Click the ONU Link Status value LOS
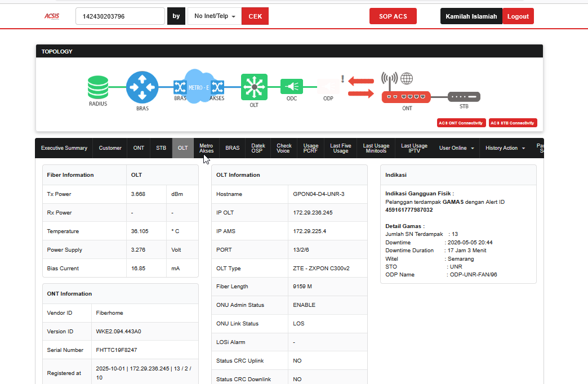Screen dimensions: 588x384 click(299, 324)
